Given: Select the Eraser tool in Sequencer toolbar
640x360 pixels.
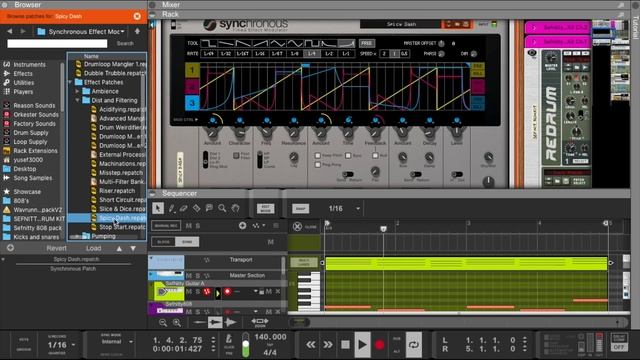Looking at the screenshot, I should (184, 208).
